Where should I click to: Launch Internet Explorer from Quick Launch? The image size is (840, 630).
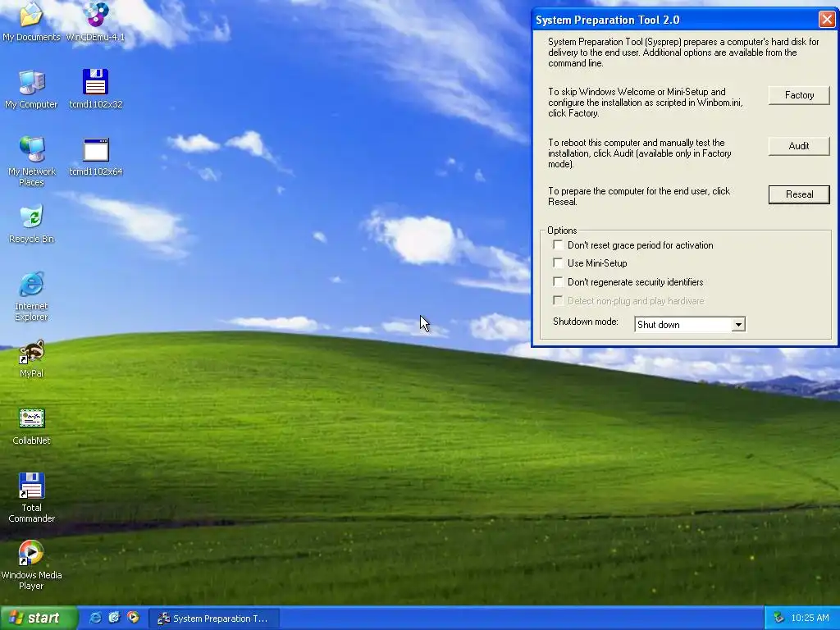click(95, 618)
